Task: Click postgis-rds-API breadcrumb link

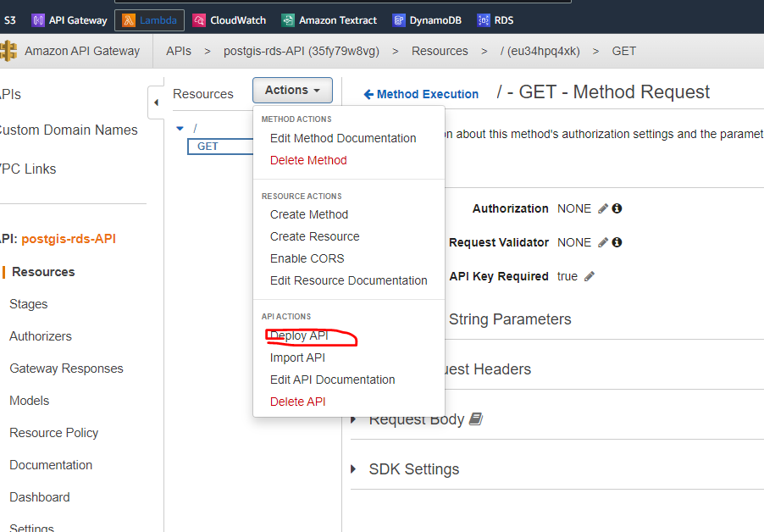Action: [302, 51]
